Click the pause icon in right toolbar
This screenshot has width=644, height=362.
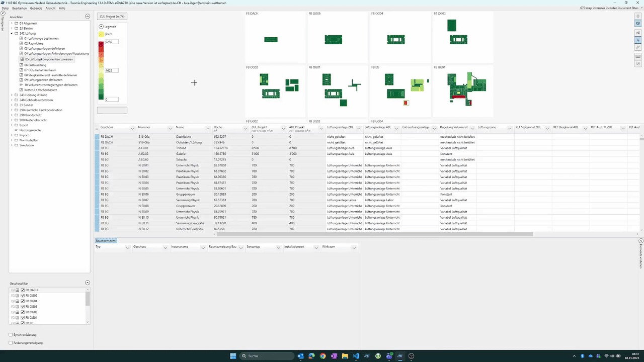point(638,16)
